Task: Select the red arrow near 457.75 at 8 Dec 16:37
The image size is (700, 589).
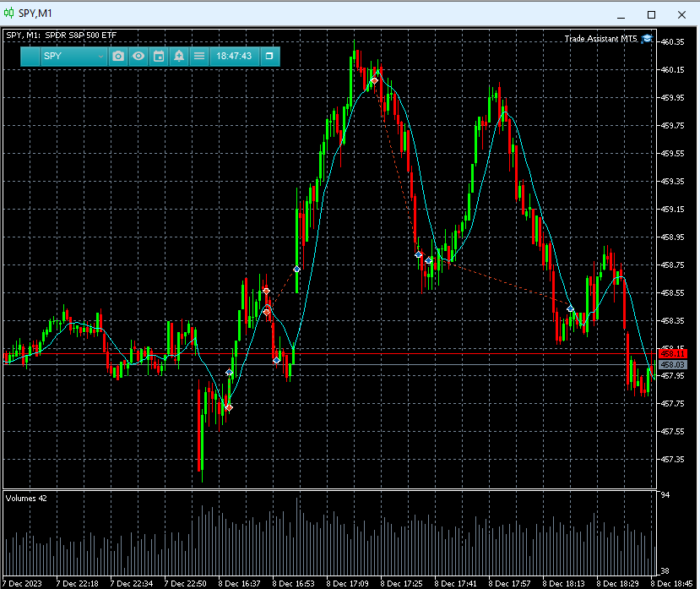Action: click(x=229, y=407)
